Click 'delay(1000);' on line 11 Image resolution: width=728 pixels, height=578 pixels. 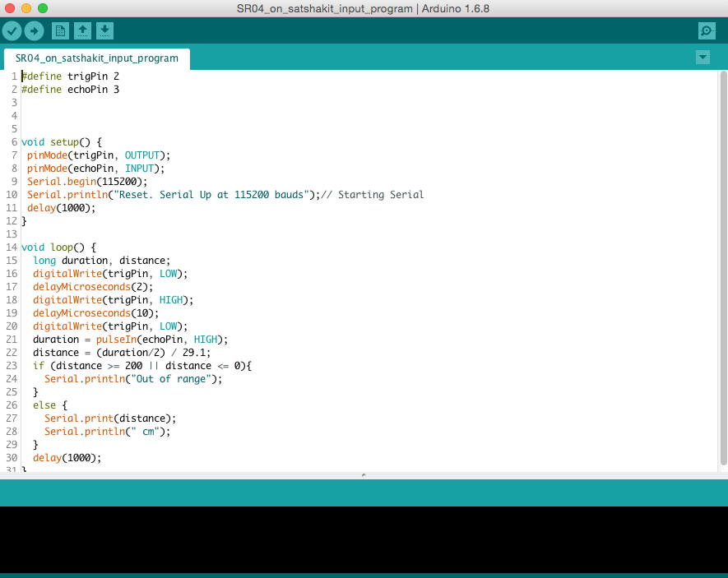tap(62, 208)
